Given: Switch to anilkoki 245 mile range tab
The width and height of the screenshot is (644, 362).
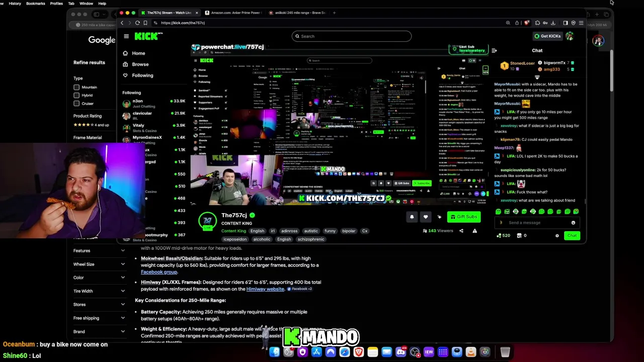Looking at the screenshot, I should (x=297, y=13).
